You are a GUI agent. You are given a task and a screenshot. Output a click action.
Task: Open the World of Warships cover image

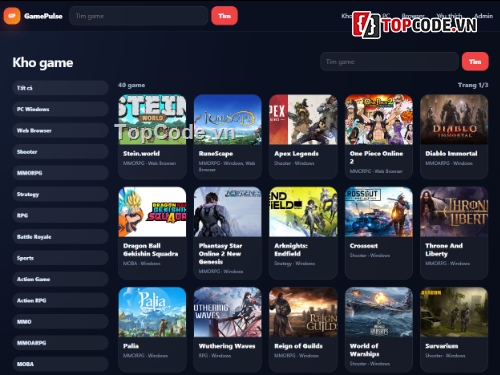pyautogui.click(x=379, y=312)
